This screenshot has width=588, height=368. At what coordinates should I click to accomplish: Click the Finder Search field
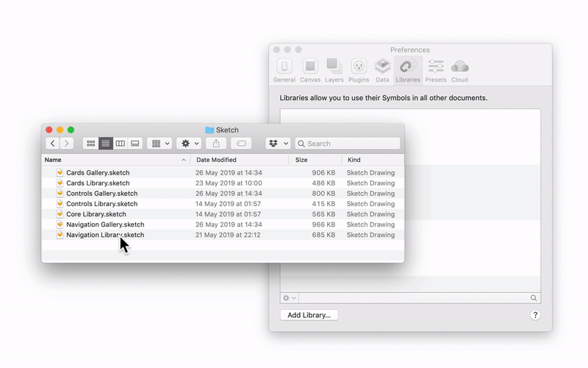click(348, 144)
